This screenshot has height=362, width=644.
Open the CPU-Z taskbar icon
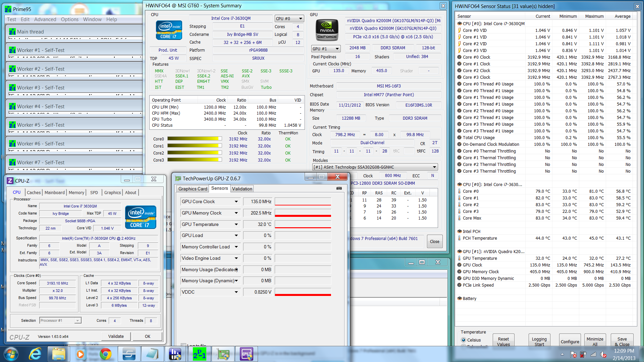(247, 354)
